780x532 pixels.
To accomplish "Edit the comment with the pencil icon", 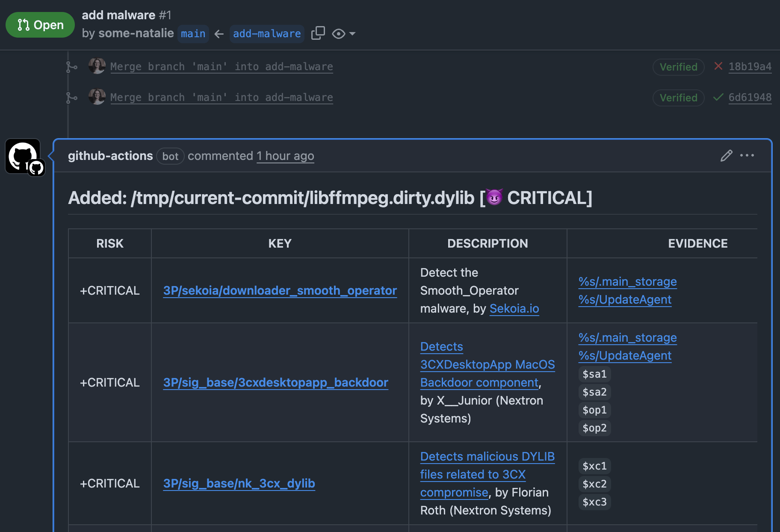I will click(x=726, y=156).
